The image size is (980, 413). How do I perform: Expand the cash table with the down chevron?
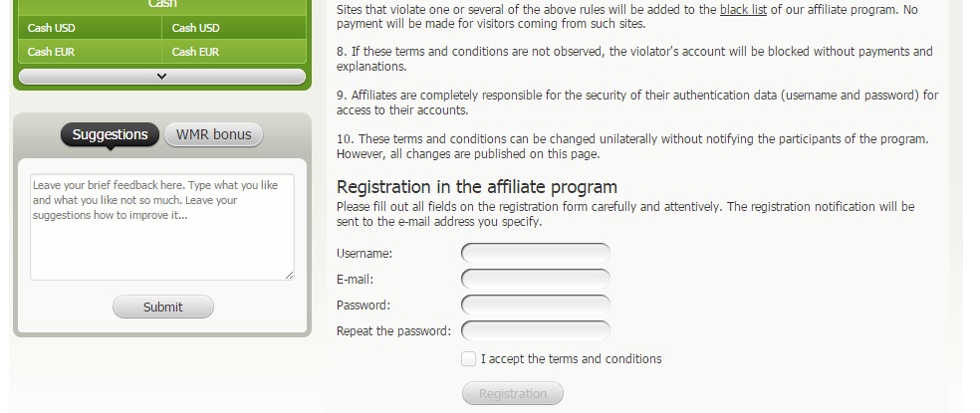[162, 77]
